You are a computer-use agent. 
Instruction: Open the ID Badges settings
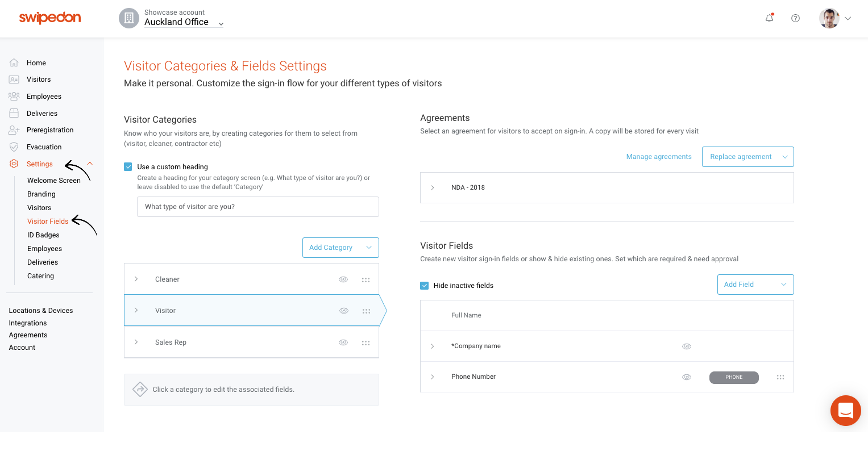pyautogui.click(x=43, y=235)
